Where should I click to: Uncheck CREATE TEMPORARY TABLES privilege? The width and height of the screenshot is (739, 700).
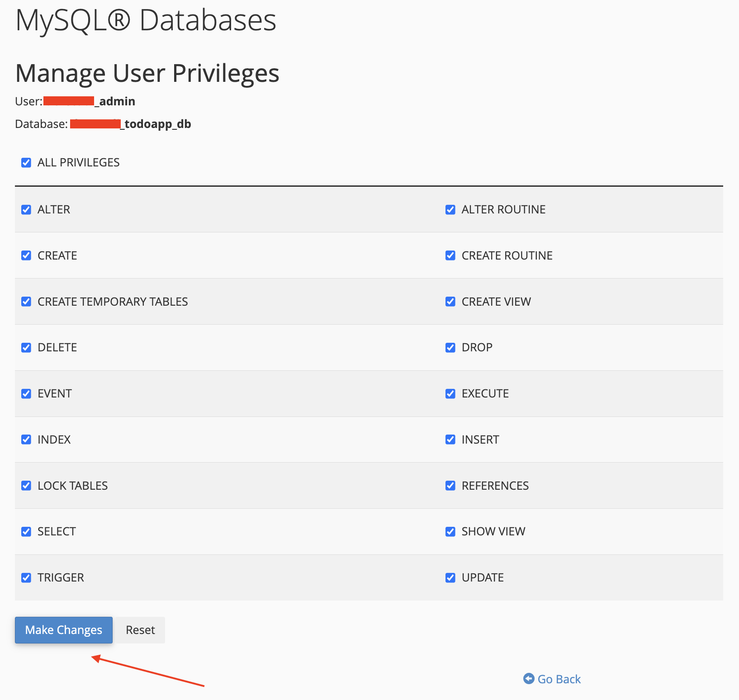[26, 302]
